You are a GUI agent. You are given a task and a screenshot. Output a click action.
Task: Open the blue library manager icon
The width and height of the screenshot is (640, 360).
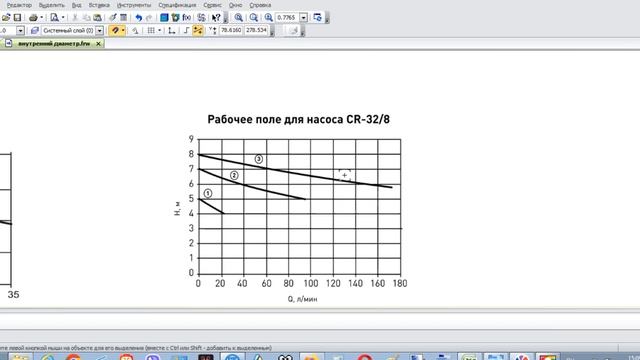(164, 18)
